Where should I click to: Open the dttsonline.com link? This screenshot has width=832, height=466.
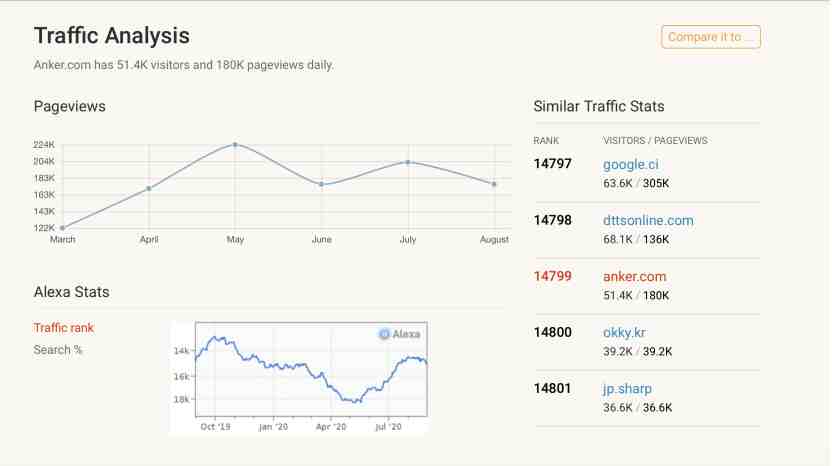[648, 220]
